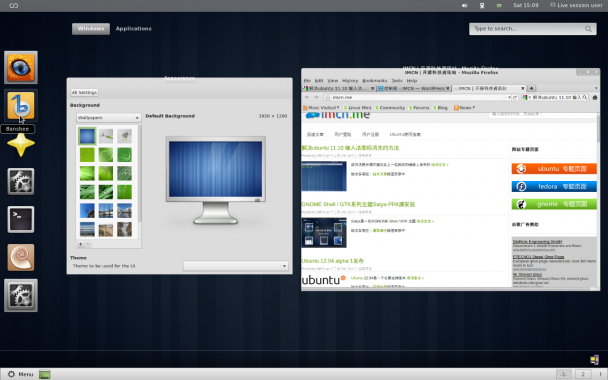The width and height of the screenshot is (608, 380).
Task: Launch Banshee from the dock
Action: click(x=21, y=106)
